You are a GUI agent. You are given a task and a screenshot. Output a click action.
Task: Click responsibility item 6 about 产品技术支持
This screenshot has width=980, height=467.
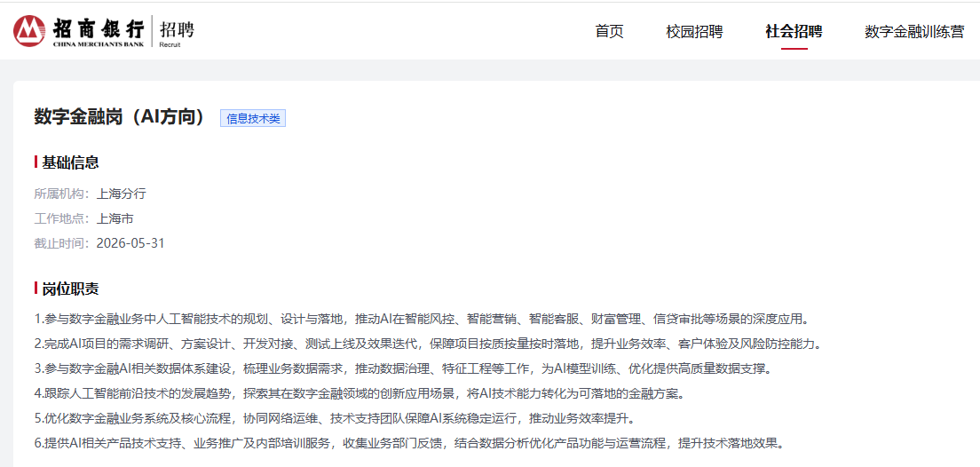click(409, 443)
